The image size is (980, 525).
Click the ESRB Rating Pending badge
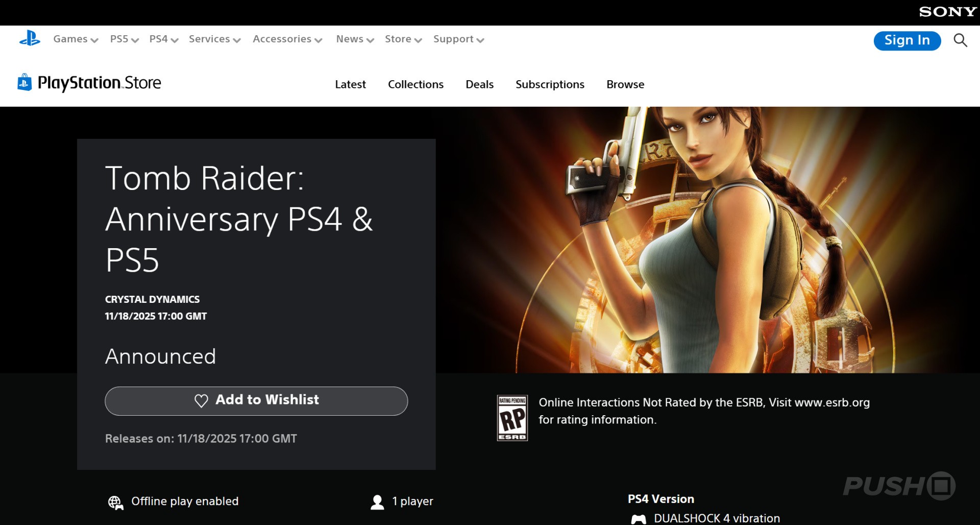point(512,418)
